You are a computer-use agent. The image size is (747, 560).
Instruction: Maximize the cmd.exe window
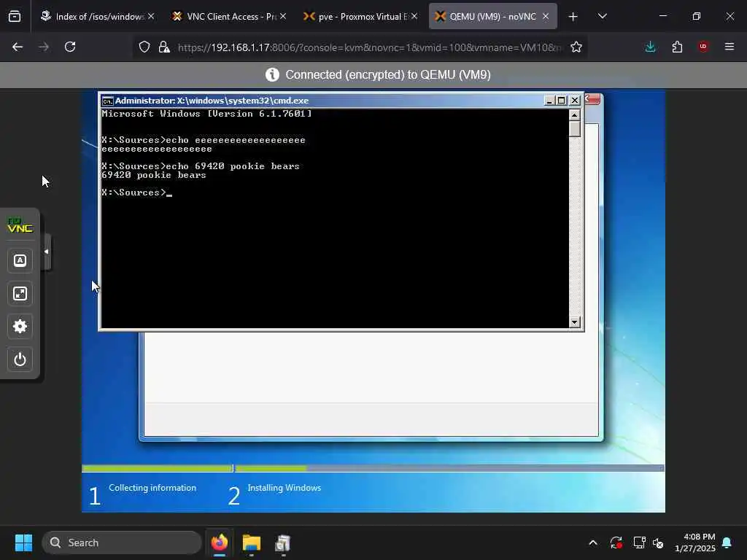click(x=561, y=101)
